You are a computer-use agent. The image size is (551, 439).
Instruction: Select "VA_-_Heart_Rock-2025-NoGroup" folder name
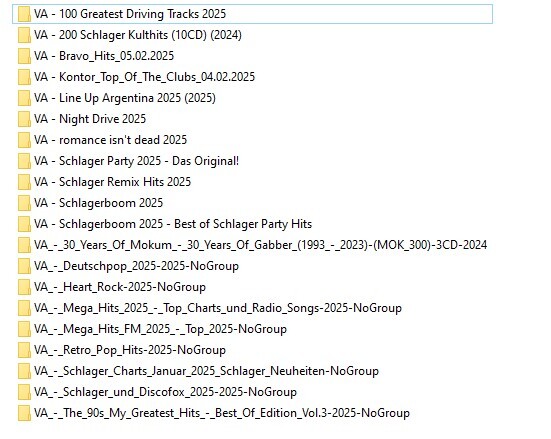point(120,287)
